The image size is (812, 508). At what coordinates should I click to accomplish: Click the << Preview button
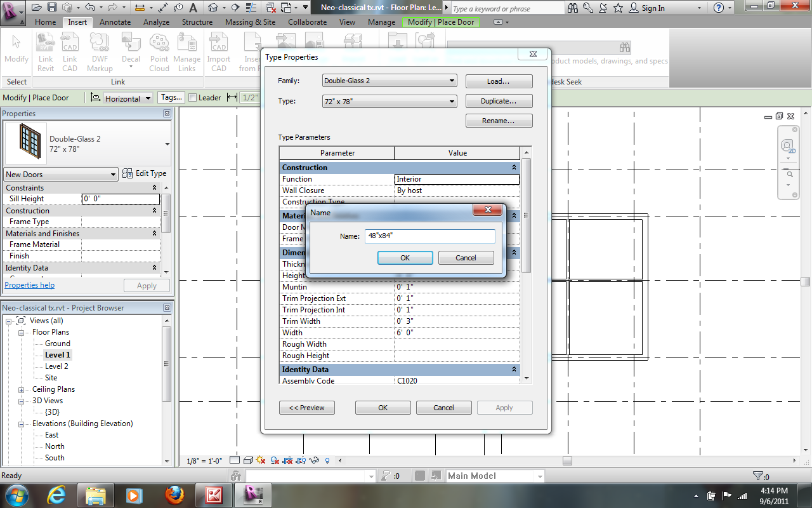[307, 408]
